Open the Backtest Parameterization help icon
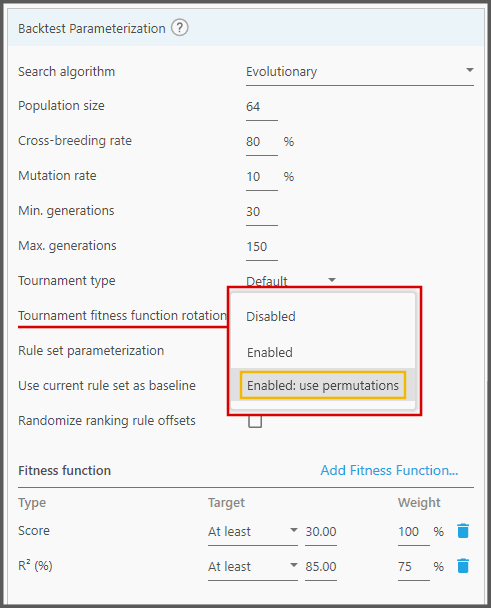Image resolution: width=491 pixels, height=608 pixels. click(x=180, y=28)
